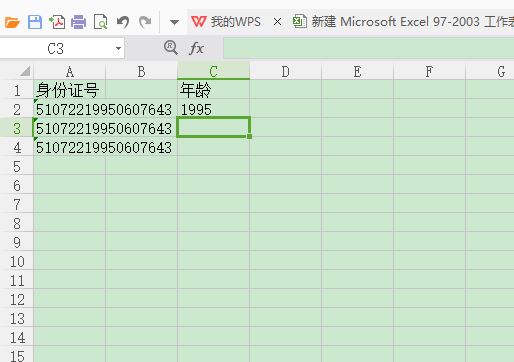Select empty cell C4 below the selection
Screen dimensions: 514x362
(x=213, y=147)
